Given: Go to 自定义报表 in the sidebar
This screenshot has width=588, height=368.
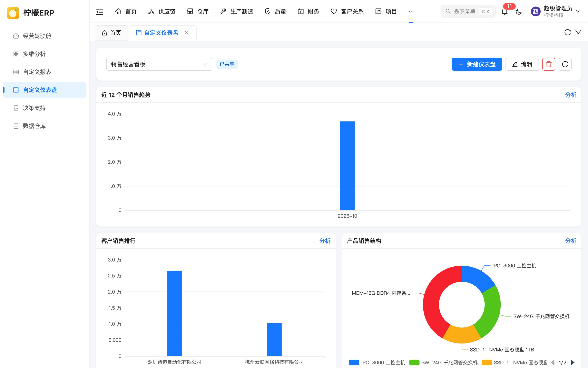Looking at the screenshot, I should [45, 72].
